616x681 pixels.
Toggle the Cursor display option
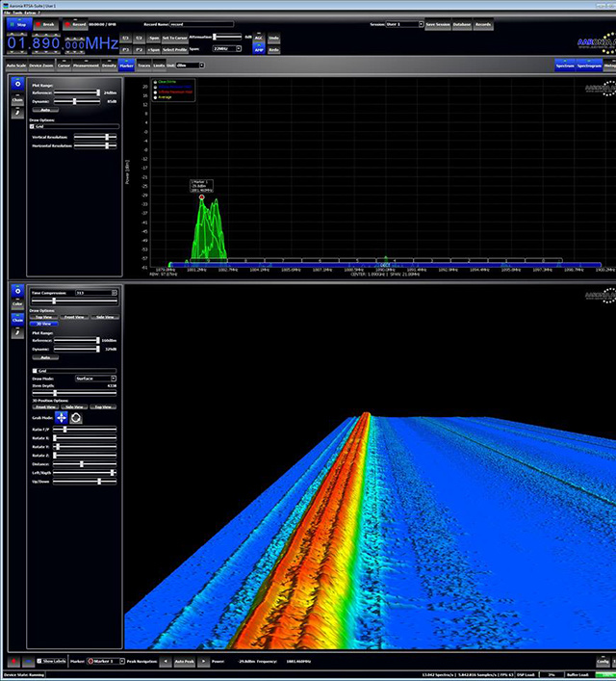tap(64, 65)
